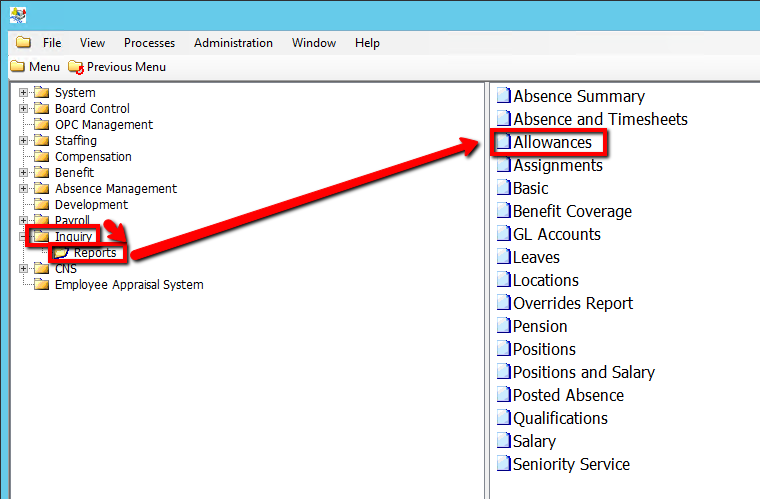This screenshot has width=760, height=499.
Task: Click the document icon beside Pension
Action: [x=504, y=327]
